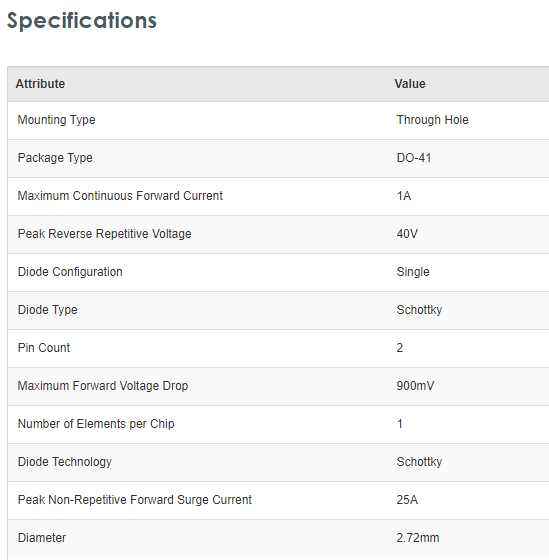Click the Diode Type label
The image size is (549, 560).
pyautogui.click(x=48, y=310)
